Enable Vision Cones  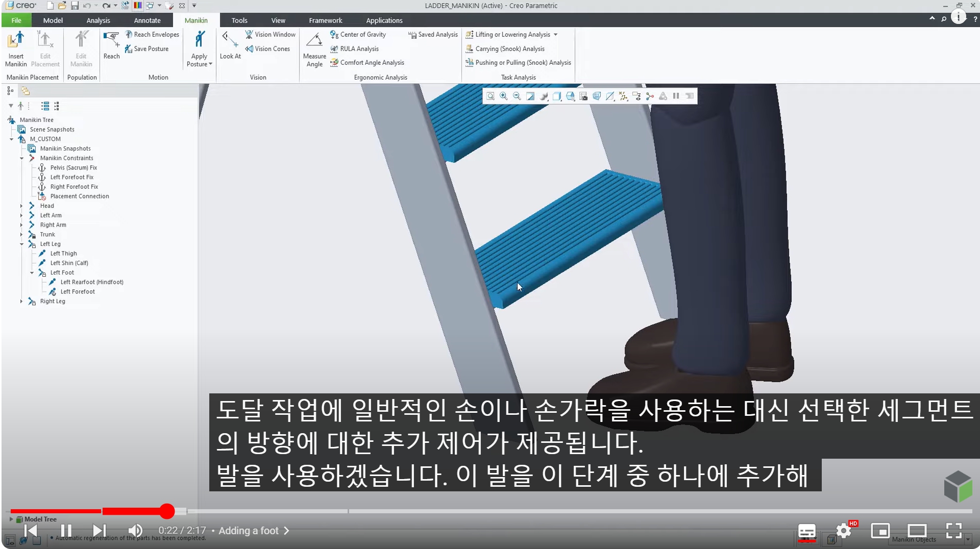click(267, 48)
